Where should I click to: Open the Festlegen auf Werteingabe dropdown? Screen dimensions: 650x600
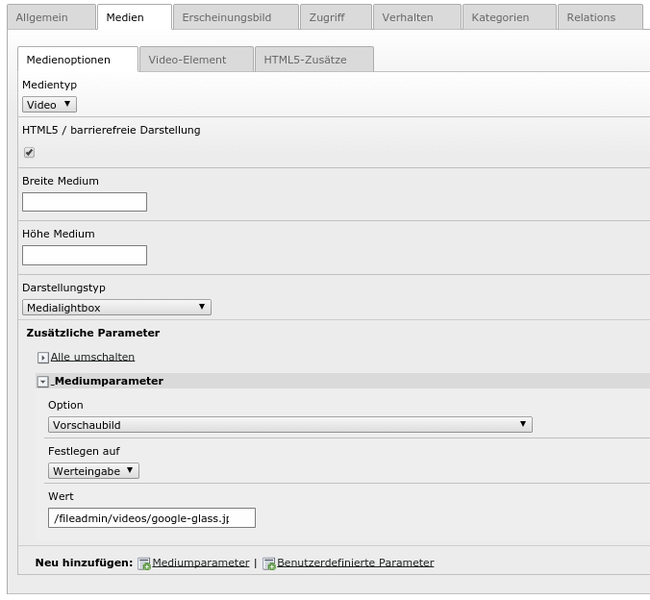click(x=94, y=471)
